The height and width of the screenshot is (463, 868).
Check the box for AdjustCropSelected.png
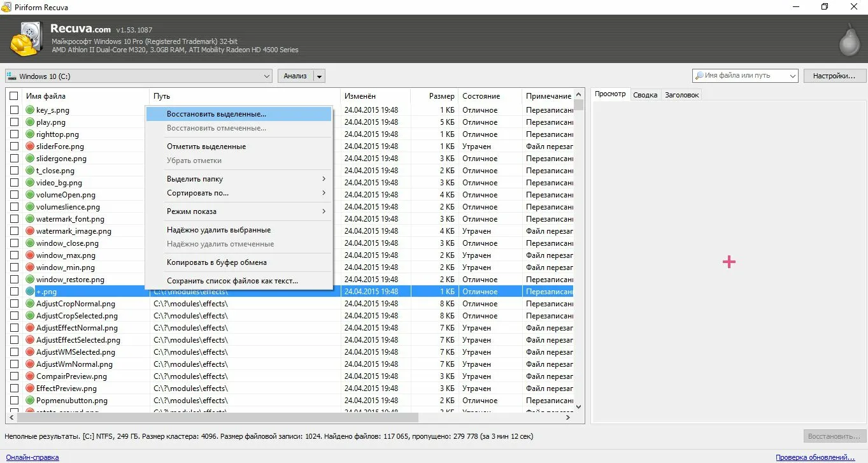click(14, 316)
